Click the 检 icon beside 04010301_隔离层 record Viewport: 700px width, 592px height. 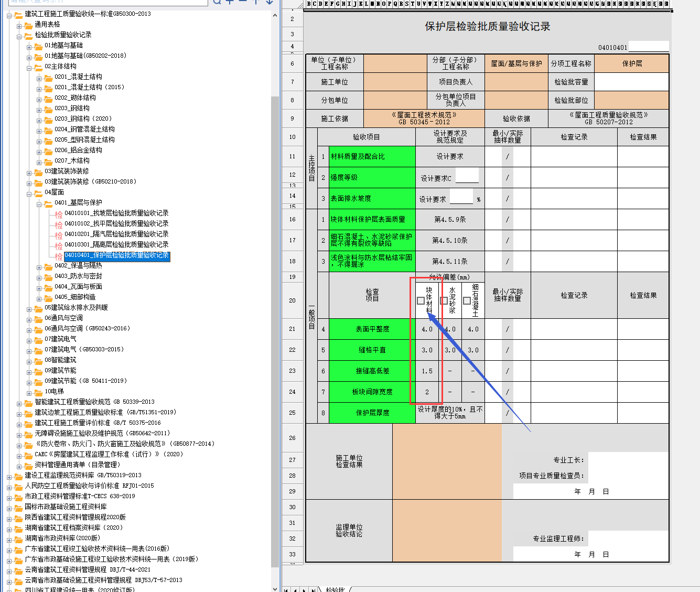tap(59, 245)
